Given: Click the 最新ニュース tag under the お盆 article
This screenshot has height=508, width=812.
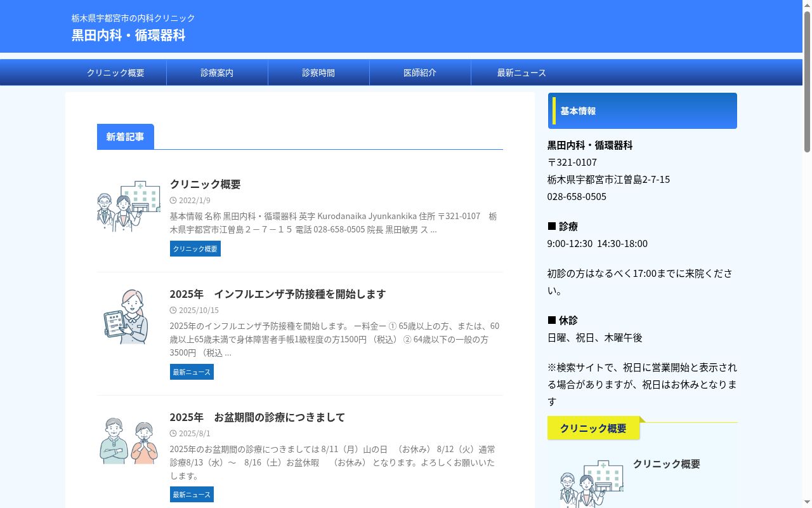Looking at the screenshot, I should [192, 495].
